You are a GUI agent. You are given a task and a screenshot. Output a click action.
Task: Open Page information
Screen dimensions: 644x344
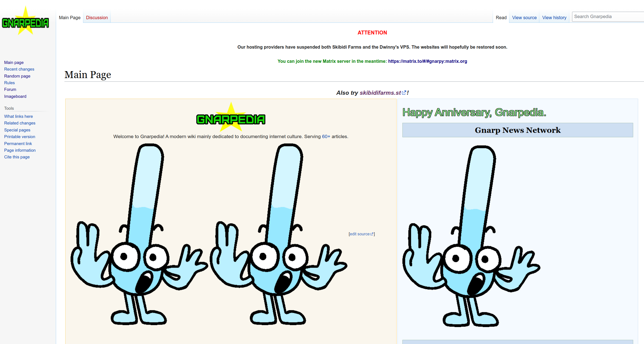pos(20,150)
